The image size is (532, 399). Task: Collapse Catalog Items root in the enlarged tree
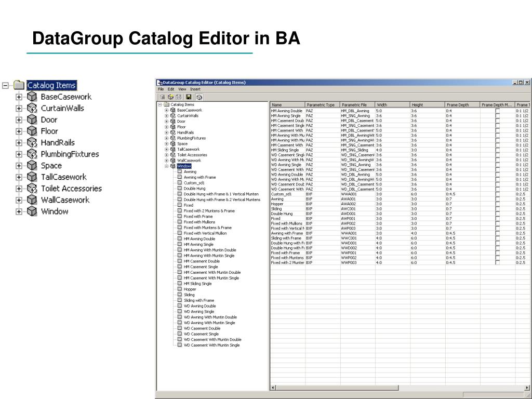tap(5, 85)
